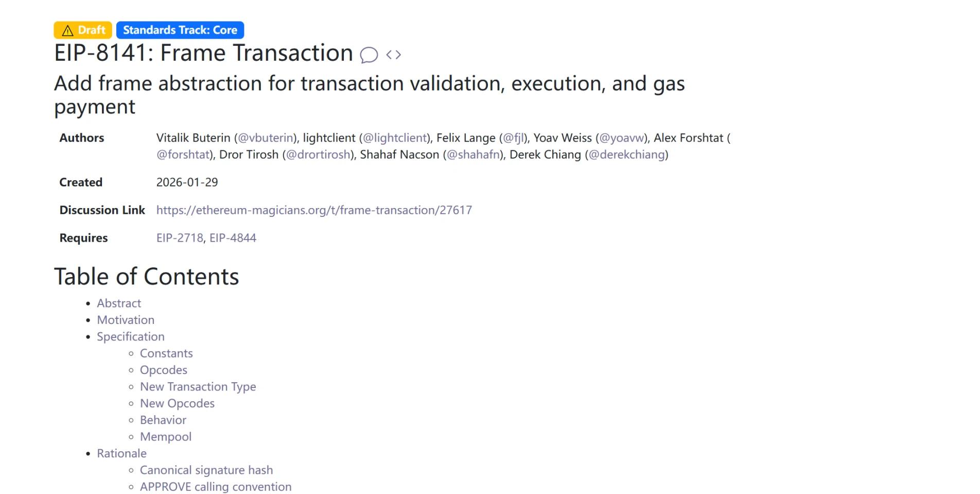Screen dimensions: 980x494
Task: Open the @yoavw author link
Action: [622, 138]
